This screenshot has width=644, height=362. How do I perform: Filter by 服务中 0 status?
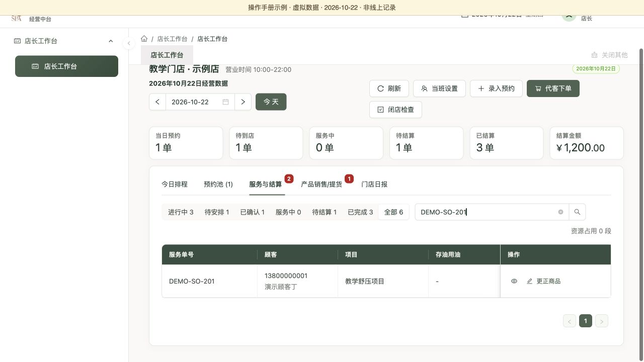[288, 212]
